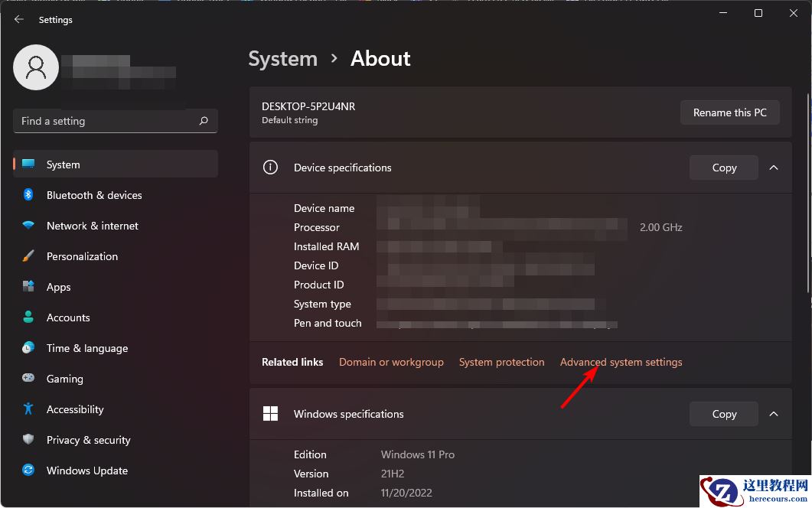Image resolution: width=812 pixels, height=508 pixels.
Task: Open Windows Update
Action: (86, 471)
